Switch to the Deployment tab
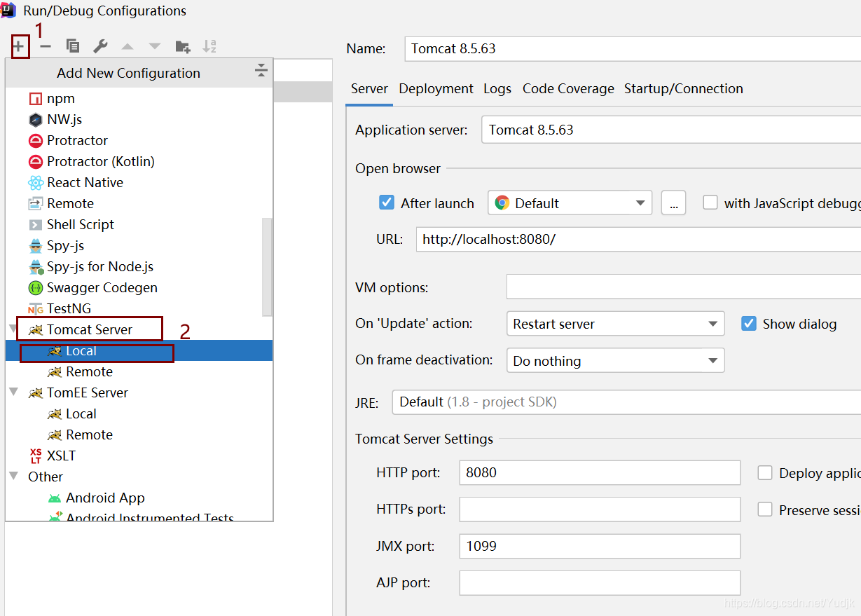Image resolution: width=861 pixels, height=616 pixels. 436,89
